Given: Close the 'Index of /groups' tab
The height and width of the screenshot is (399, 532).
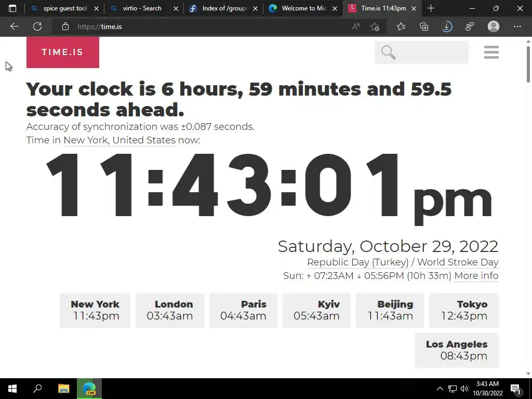Looking at the screenshot, I should (256, 9).
